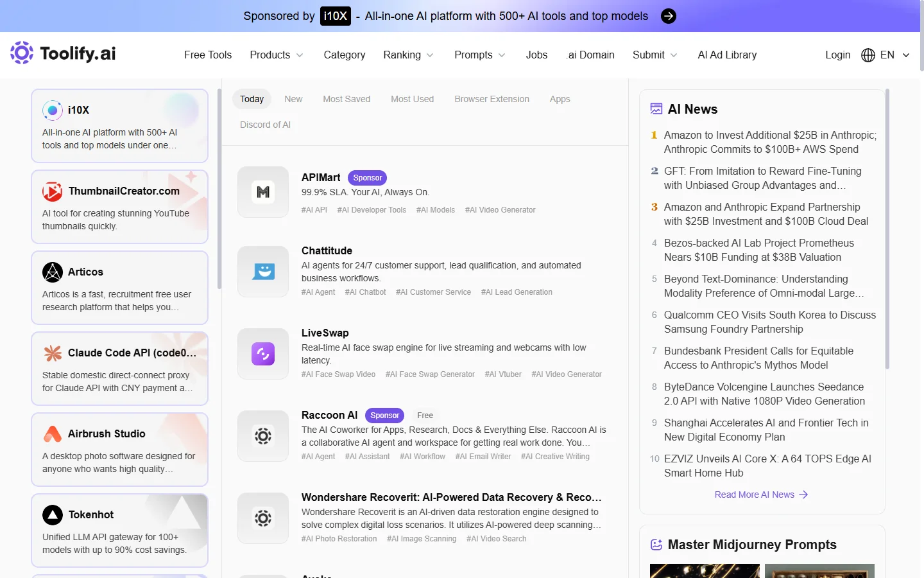Click the AI News header icon
924x578 pixels.
click(x=656, y=109)
